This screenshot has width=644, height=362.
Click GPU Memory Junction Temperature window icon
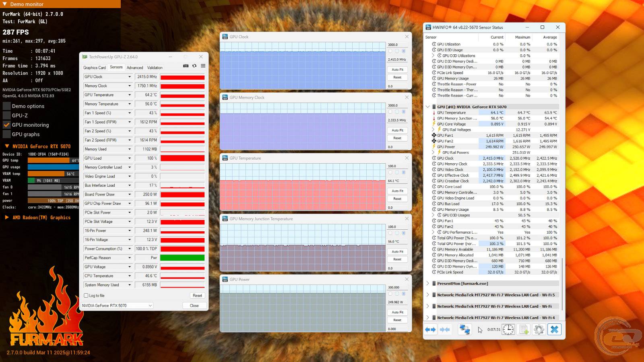225,219
